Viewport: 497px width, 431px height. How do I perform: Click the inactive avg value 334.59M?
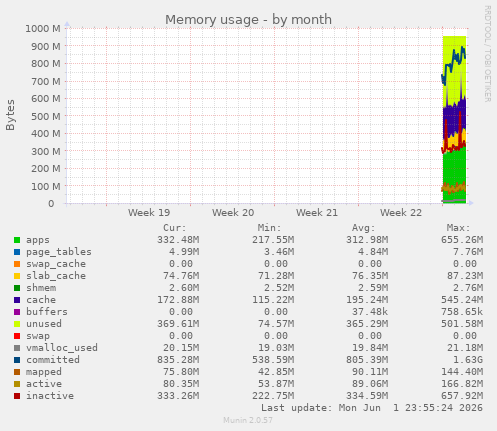[367, 396]
